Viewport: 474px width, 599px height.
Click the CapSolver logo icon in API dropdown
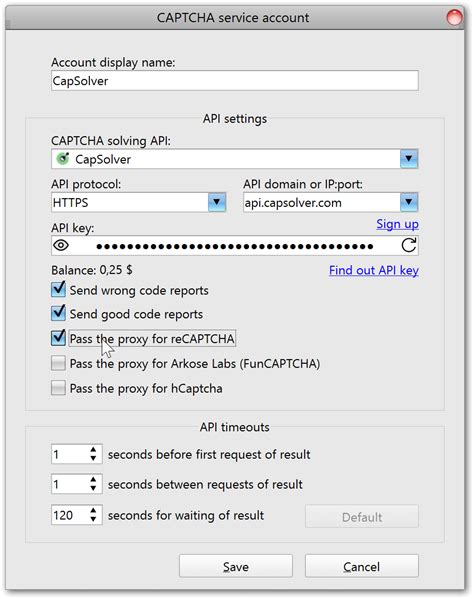point(63,159)
